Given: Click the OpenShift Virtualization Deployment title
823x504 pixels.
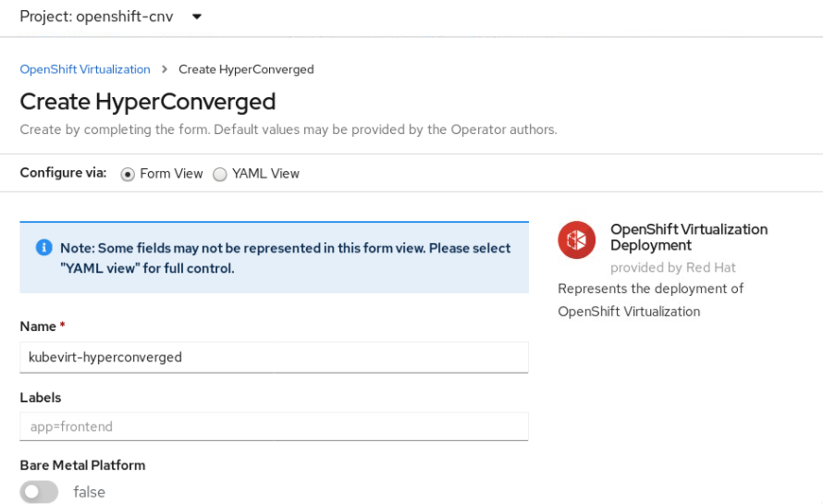Looking at the screenshot, I should point(689,238).
